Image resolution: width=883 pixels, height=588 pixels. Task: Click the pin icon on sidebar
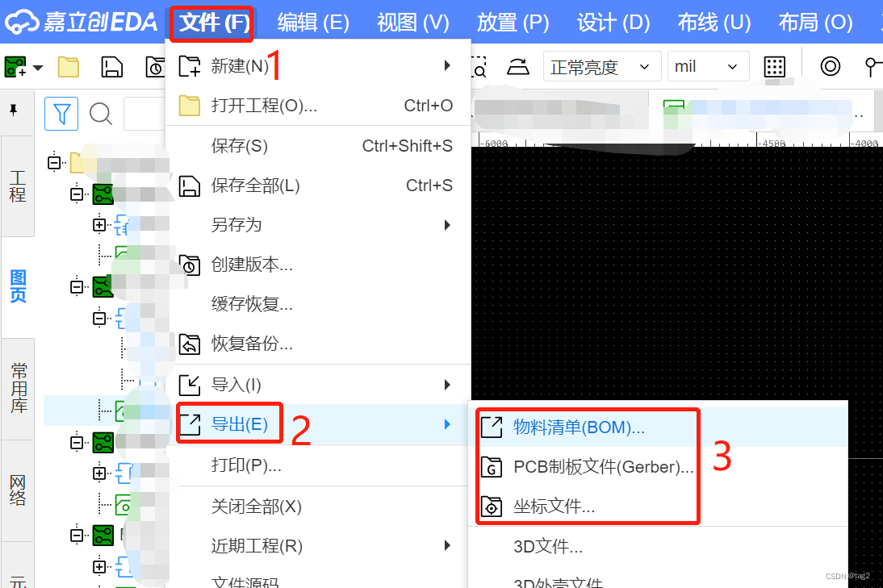(x=14, y=110)
